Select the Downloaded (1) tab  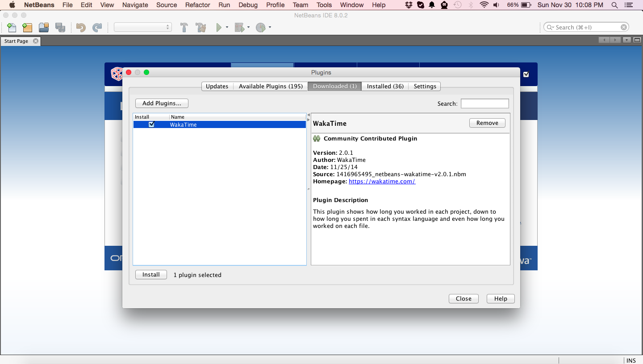pyautogui.click(x=335, y=86)
